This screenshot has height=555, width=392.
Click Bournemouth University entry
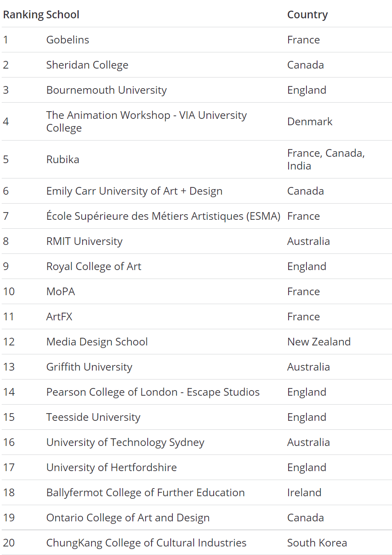click(x=106, y=90)
